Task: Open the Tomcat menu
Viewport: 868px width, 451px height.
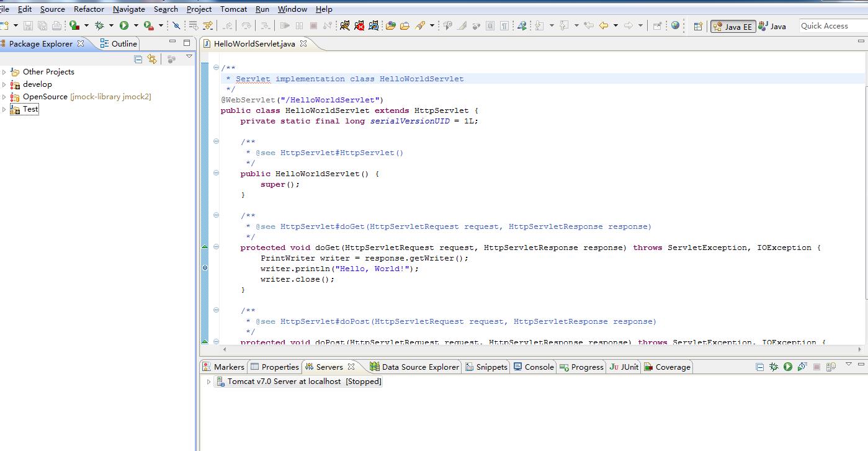Action: pos(234,9)
